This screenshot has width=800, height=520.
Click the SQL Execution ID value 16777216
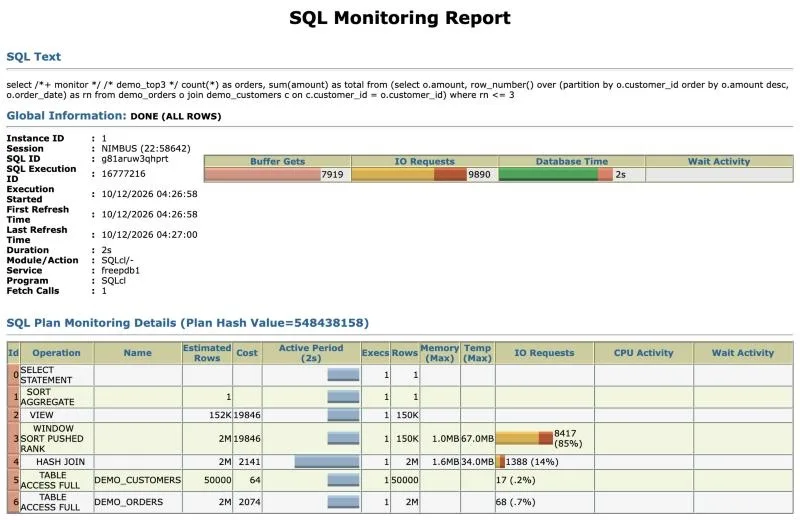(123, 174)
